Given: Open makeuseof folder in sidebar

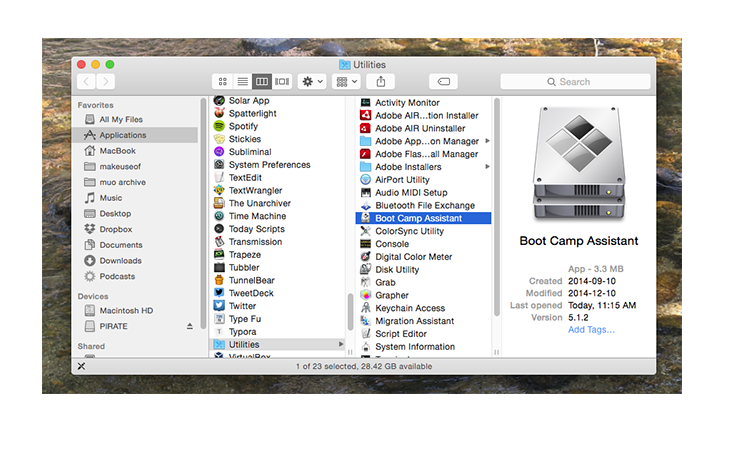Looking at the screenshot, I should 120,167.
